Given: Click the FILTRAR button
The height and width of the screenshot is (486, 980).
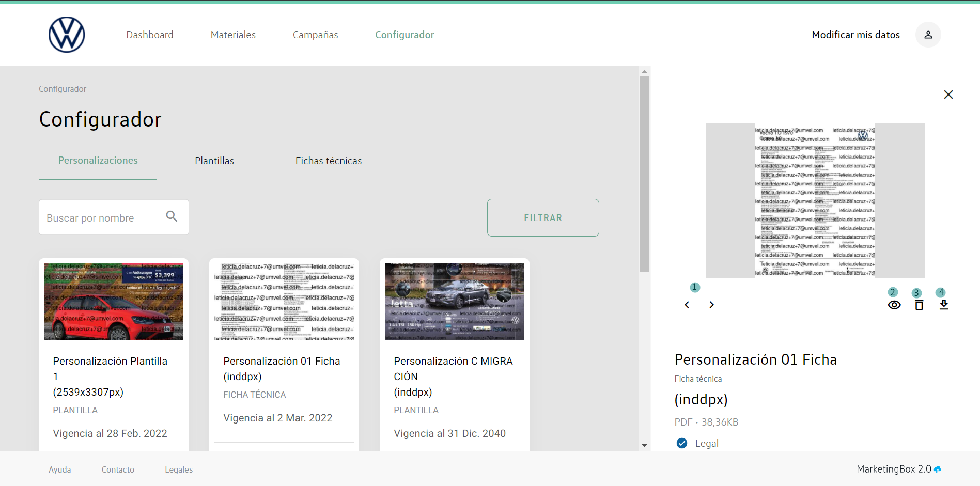Looking at the screenshot, I should pyautogui.click(x=543, y=217).
